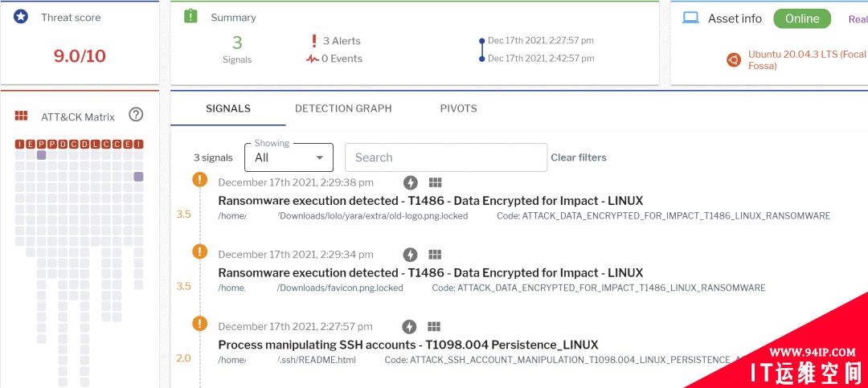
Task: Click the Summary clipboard icon
Action: (190, 16)
